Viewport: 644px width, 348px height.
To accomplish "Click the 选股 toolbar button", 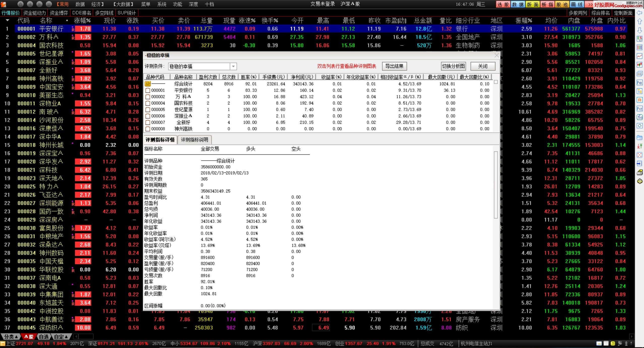I will coord(503,5).
